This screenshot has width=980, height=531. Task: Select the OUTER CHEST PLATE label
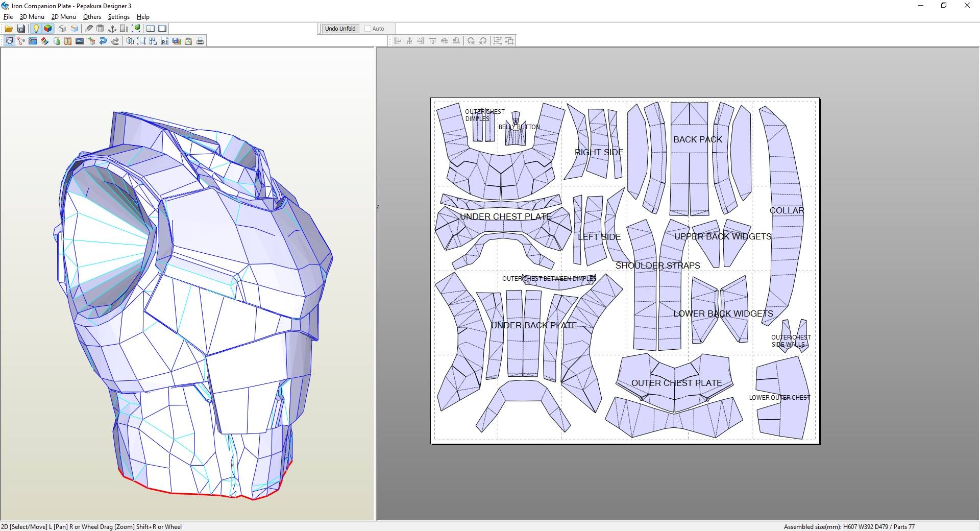(x=677, y=383)
